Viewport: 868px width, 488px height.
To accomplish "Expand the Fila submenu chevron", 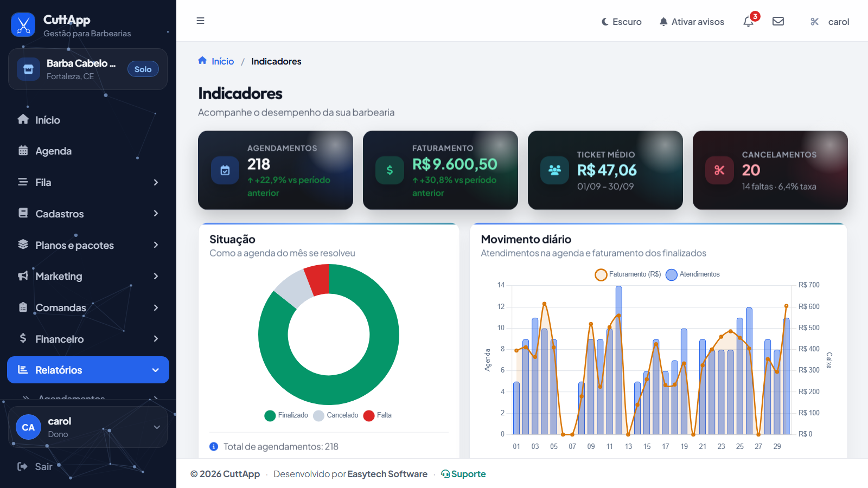I will point(156,182).
